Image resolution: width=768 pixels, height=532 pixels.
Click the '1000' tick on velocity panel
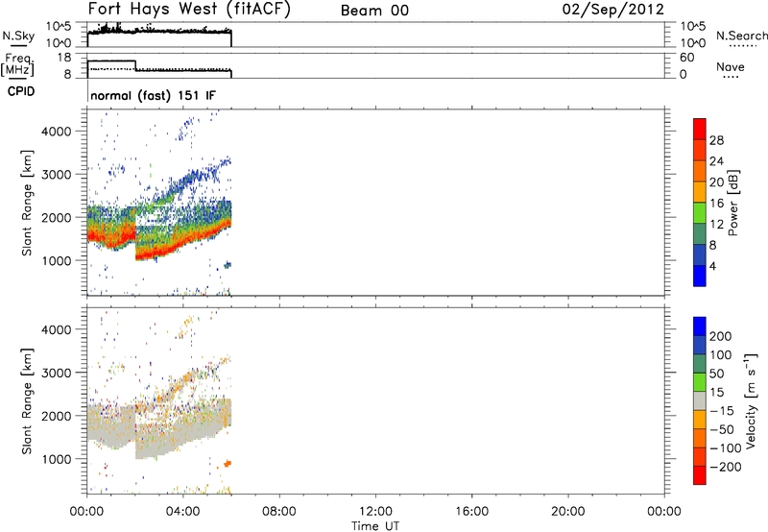pos(56,459)
